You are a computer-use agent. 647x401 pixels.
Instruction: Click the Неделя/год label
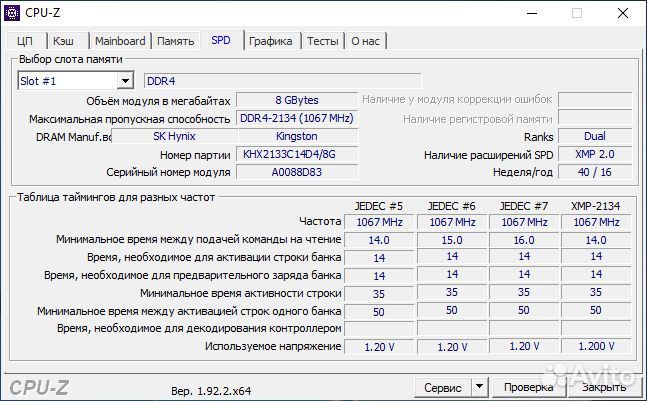tap(523, 172)
